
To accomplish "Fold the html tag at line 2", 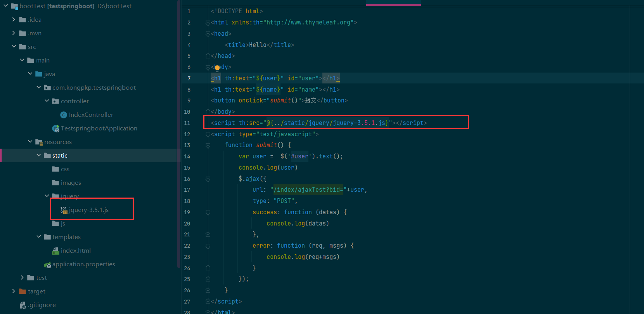I will click(208, 23).
